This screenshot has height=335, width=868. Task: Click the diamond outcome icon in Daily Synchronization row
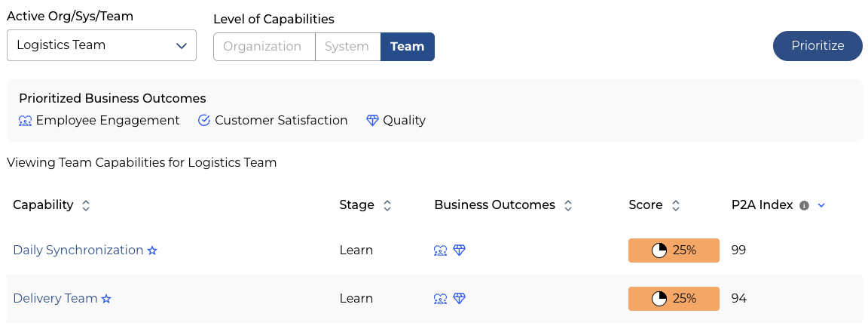point(459,250)
